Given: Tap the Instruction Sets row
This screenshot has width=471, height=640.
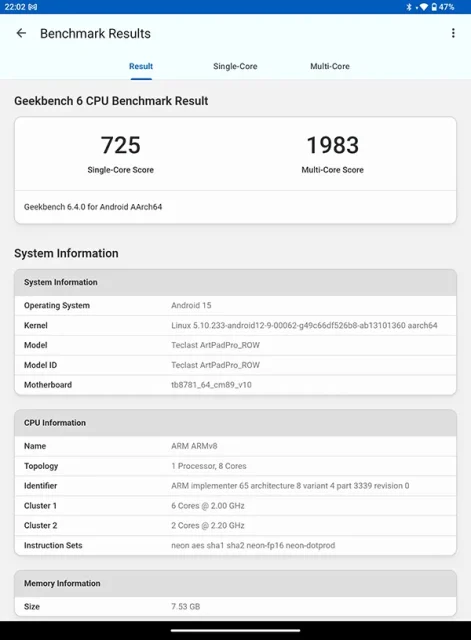Looking at the screenshot, I should point(235,545).
